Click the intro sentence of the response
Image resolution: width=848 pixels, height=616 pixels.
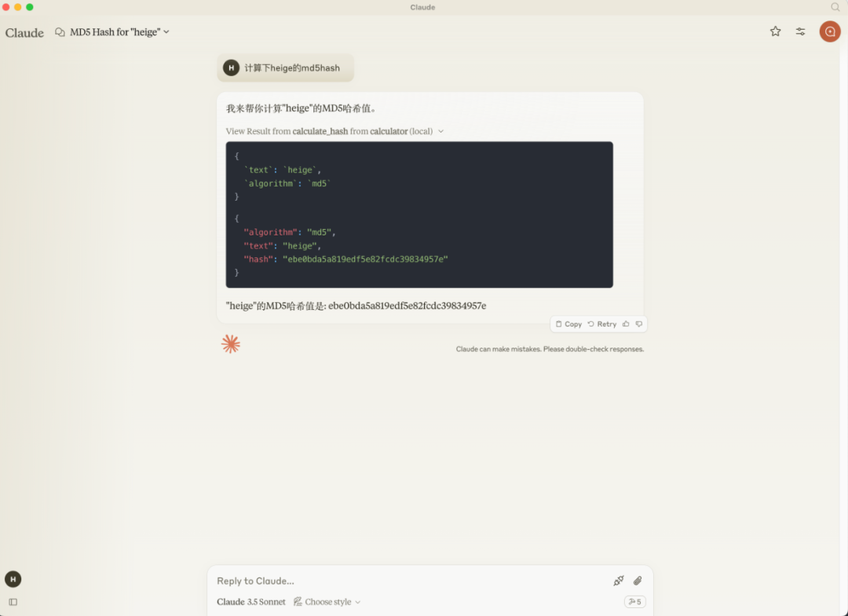pyautogui.click(x=302, y=108)
